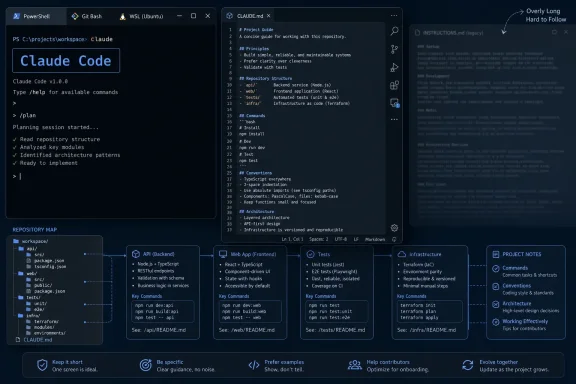This screenshot has height=384, width=576.
Task: Expand the infra/ folder in repository map
Action: pos(29,315)
